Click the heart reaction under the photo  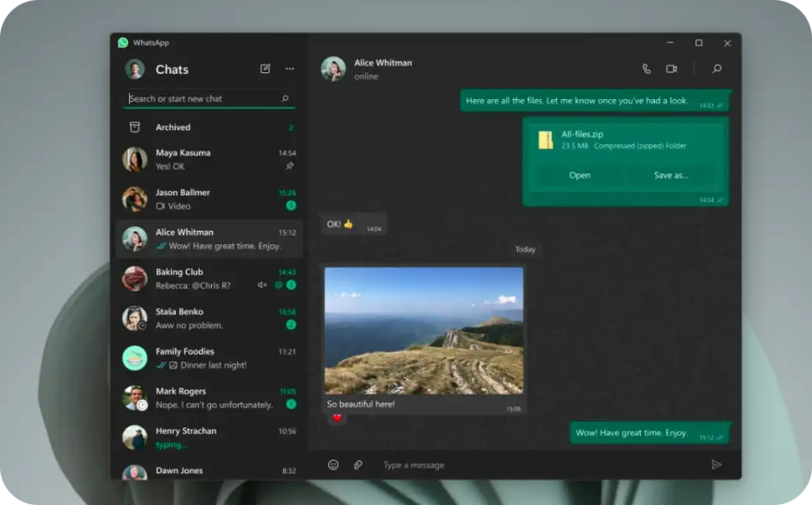[337, 418]
